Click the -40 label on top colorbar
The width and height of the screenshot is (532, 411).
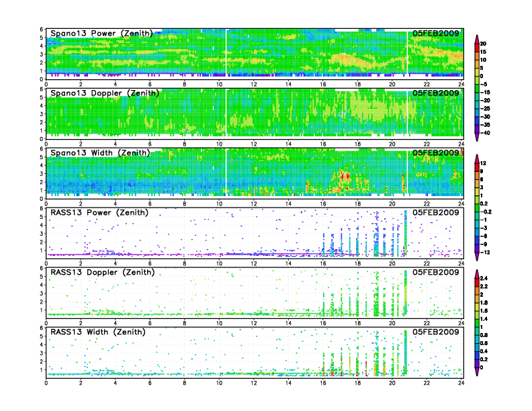tap(485, 133)
